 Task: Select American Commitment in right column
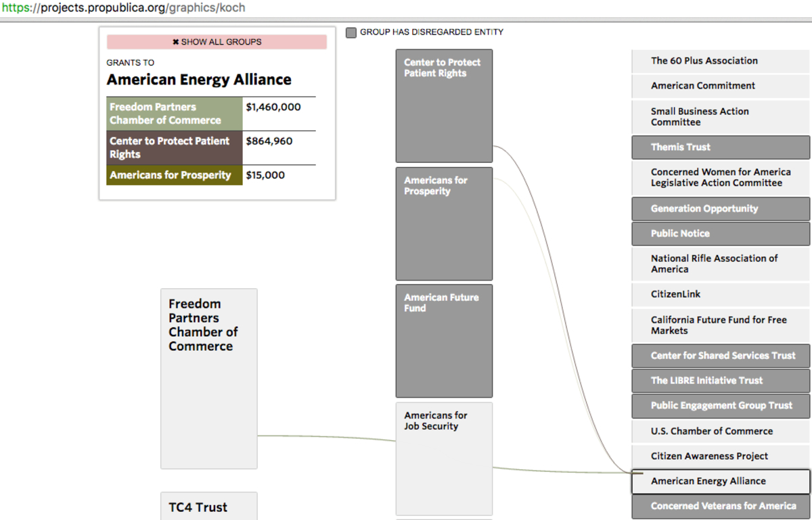click(x=720, y=86)
